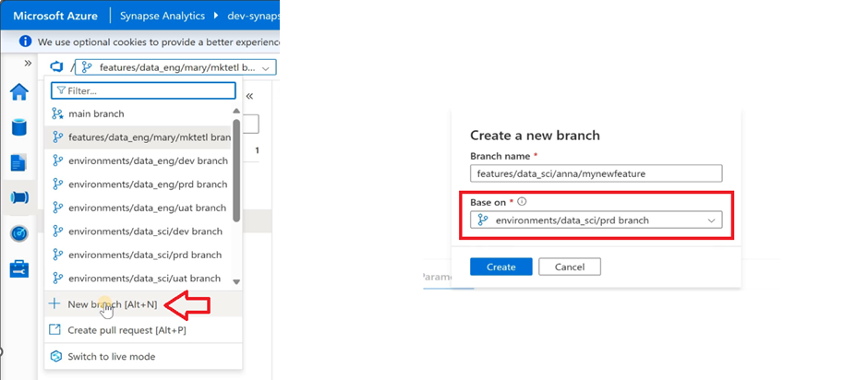Open the Integrate hub pipeline icon
This screenshot has height=380, width=868.
coord(19,198)
